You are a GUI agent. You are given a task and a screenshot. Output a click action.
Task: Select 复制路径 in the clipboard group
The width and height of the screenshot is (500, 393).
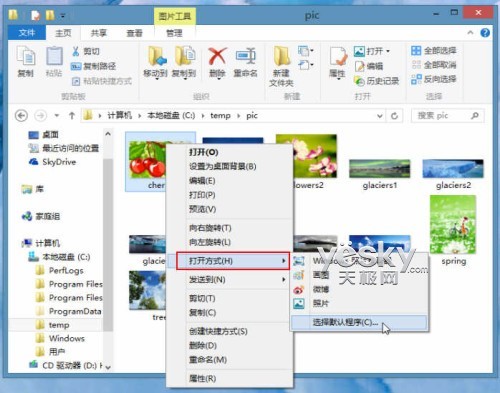(94, 66)
